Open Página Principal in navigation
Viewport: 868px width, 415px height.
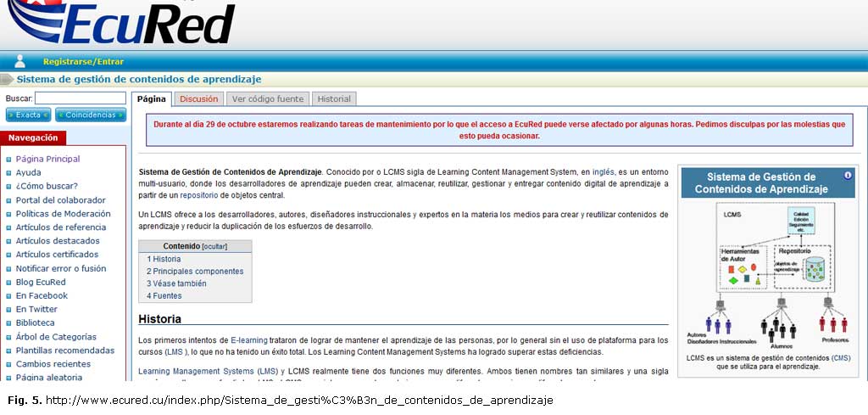(x=47, y=159)
